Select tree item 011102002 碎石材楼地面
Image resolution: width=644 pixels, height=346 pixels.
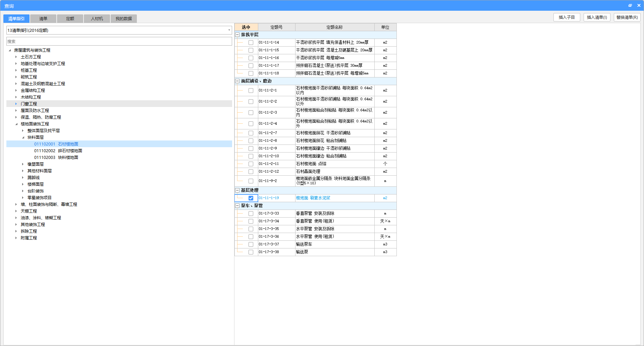point(58,151)
